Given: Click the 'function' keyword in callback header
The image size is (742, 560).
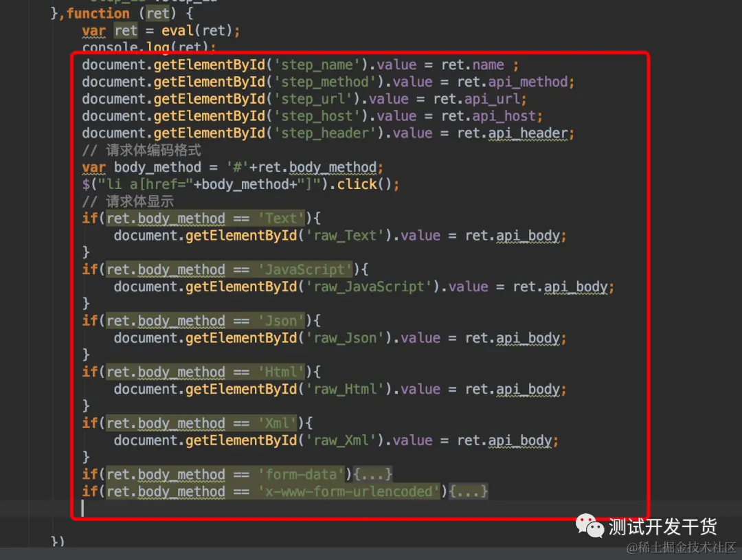Looking at the screenshot, I should pos(98,13).
